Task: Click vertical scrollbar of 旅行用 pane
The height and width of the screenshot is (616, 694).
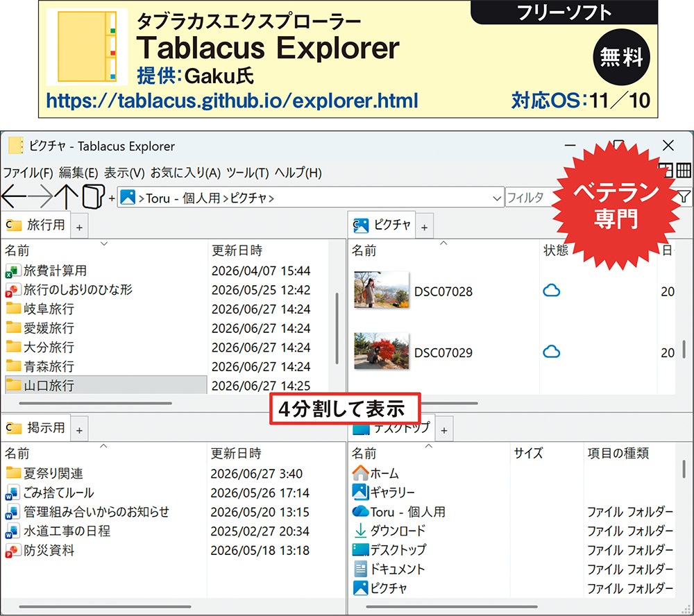Action: pos(337,328)
